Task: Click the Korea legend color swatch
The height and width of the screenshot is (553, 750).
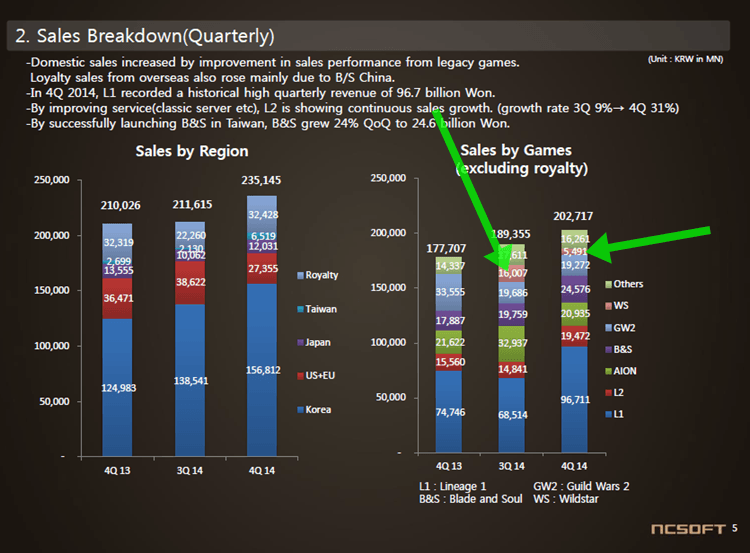Action: [300, 409]
